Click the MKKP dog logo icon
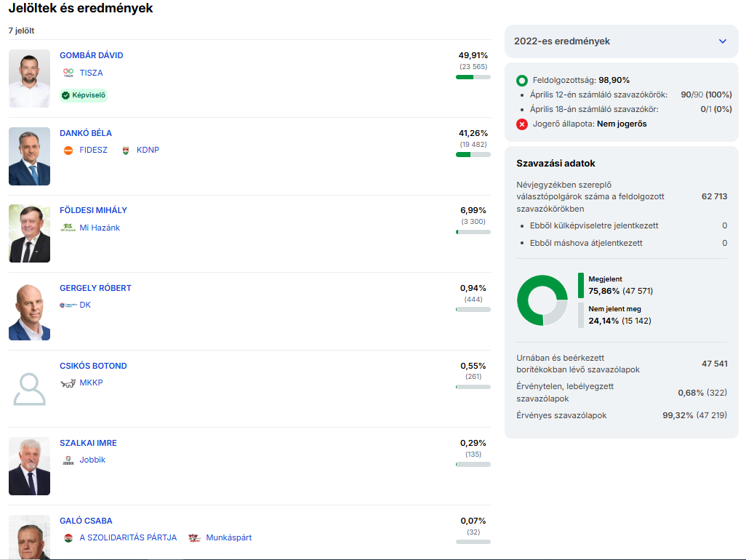Viewport: 746px width, 560px height. [x=68, y=383]
